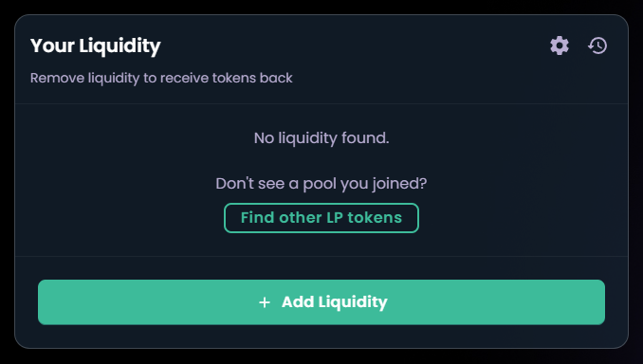Viewport: 643px width, 364px height.
Task: Click Find other LP tokens button
Action: coord(321,218)
